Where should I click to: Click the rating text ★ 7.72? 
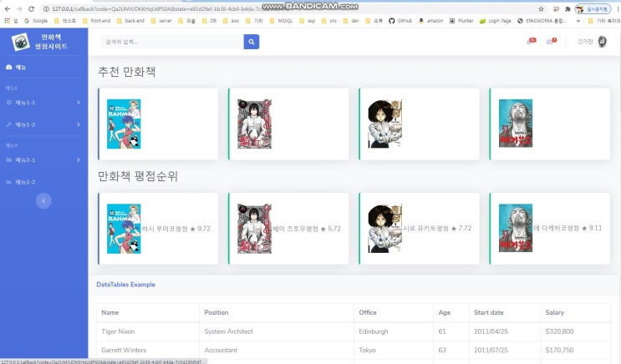pos(461,228)
